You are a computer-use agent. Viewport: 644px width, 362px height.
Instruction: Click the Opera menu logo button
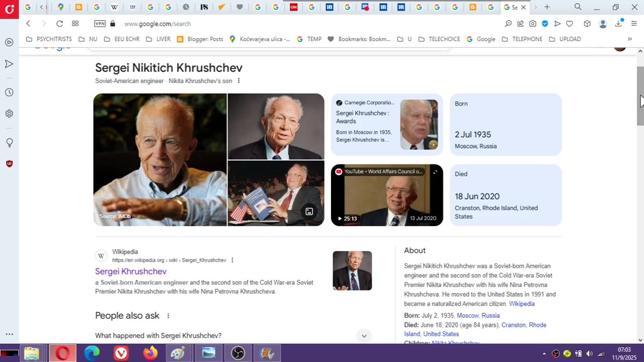pyautogui.click(x=9, y=9)
